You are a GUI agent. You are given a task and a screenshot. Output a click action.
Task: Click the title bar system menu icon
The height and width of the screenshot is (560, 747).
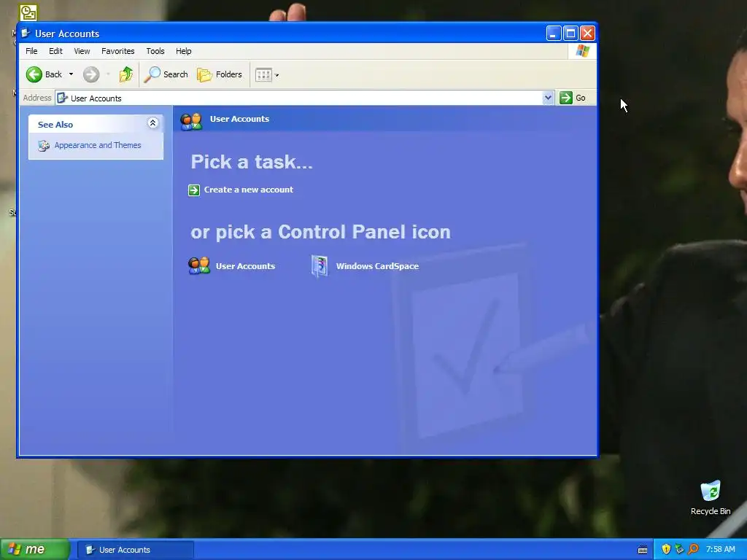[x=26, y=34]
